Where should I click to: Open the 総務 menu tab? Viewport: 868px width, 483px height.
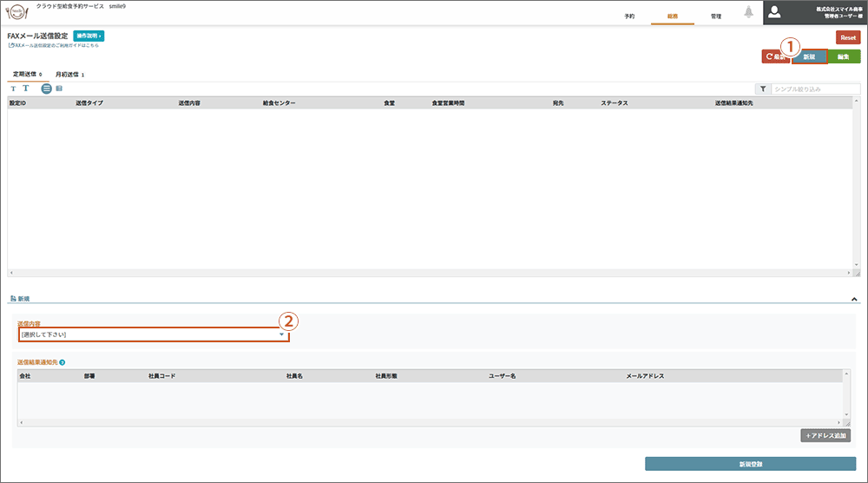pyautogui.click(x=672, y=17)
